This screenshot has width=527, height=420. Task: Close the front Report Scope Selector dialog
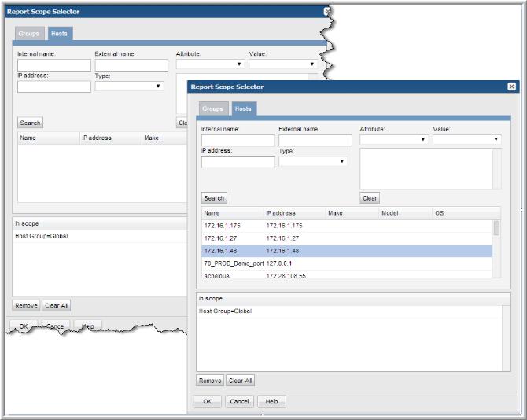511,87
